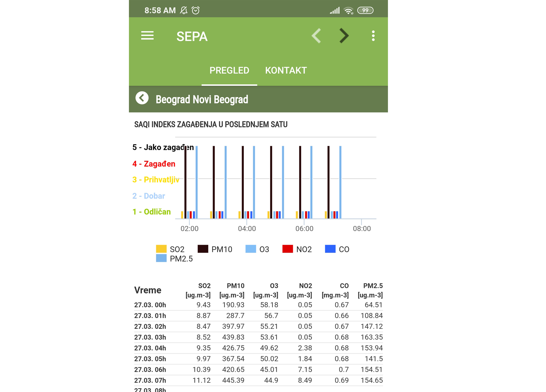546x392 pixels.
Task: Tap the Beograd Novi Beograd station title
Action: 202,99
